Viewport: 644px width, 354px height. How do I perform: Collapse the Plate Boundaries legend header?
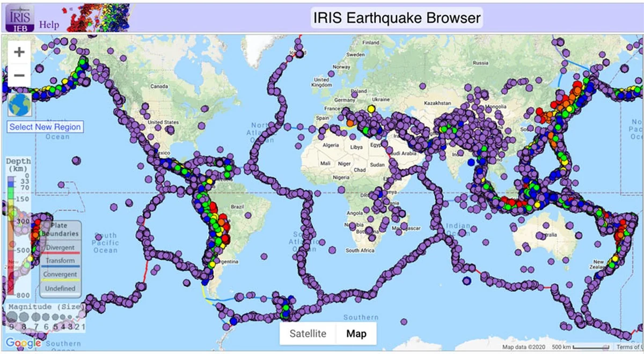(64, 230)
